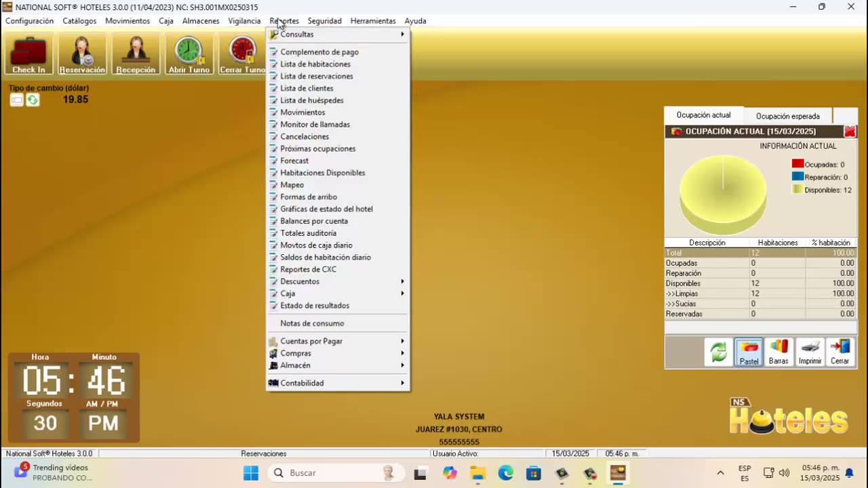The width and height of the screenshot is (868, 488).
Task: Open the Cancelaciones report
Action: 337,137
